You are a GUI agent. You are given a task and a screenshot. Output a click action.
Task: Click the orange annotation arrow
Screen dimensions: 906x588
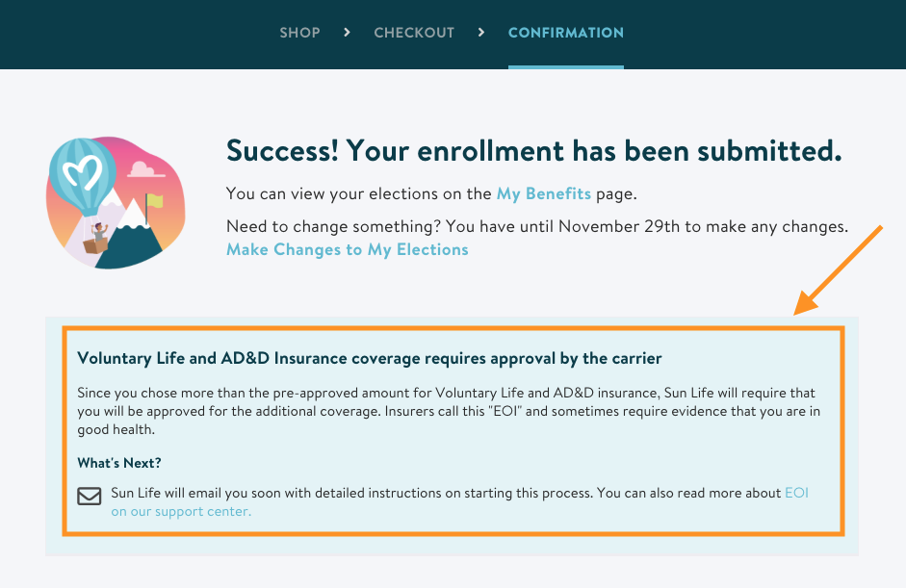coord(838,270)
